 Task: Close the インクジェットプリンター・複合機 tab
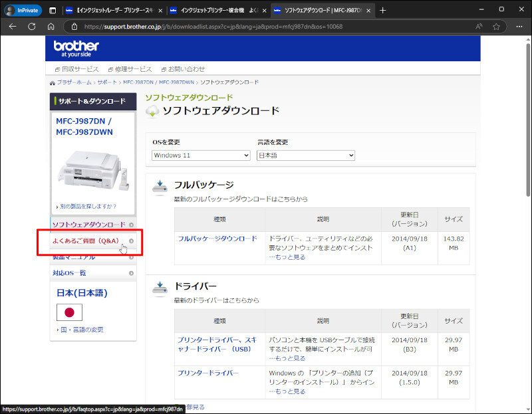[264, 11]
